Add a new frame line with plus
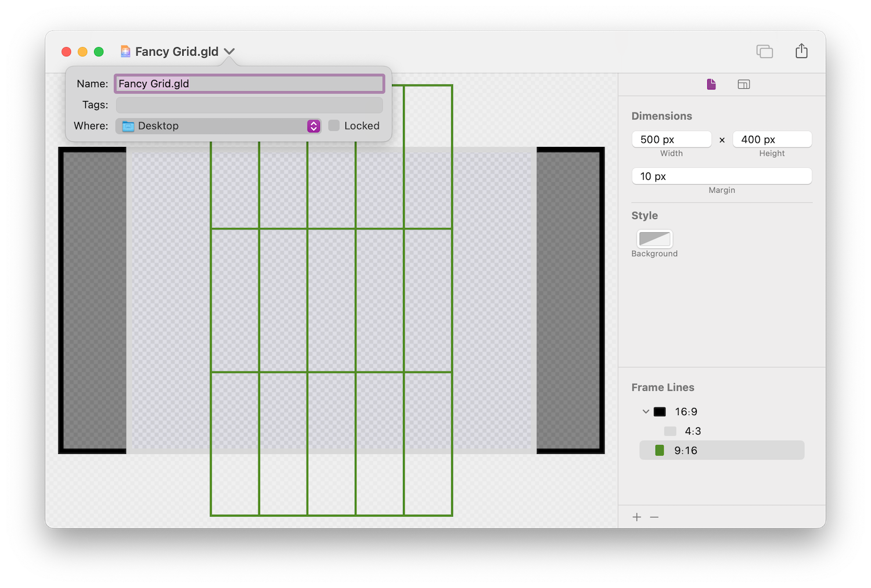This screenshot has height=588, width=871. tap(637, 517)
